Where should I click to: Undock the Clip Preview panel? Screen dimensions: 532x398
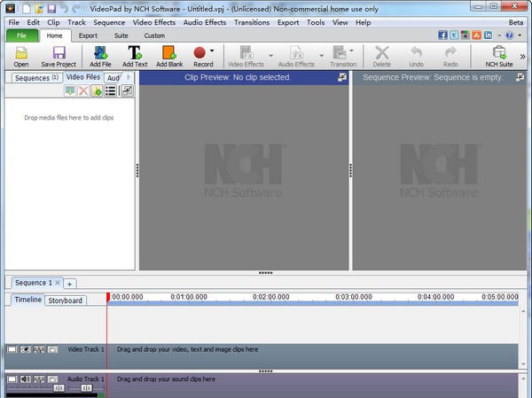[x=342, y=77]
